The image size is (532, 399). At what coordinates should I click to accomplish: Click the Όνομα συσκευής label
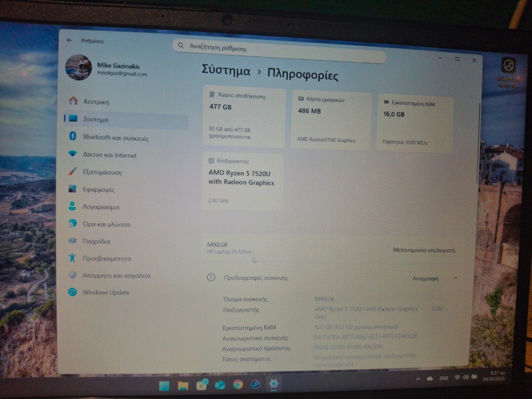[245, 299]
